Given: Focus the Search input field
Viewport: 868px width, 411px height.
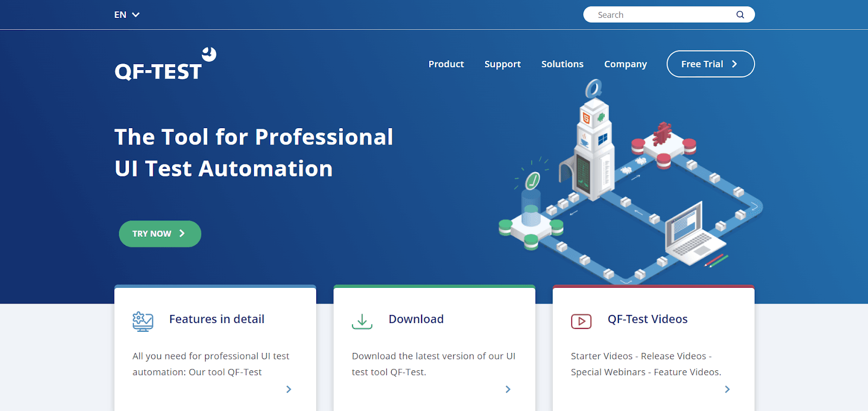Looking at the screenshot, I should [669, 15].
